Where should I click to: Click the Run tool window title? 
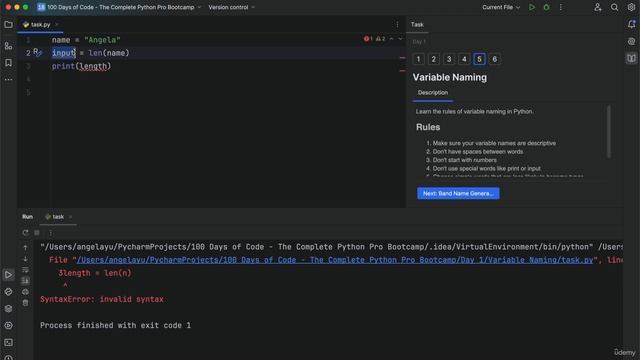point(27,217)
